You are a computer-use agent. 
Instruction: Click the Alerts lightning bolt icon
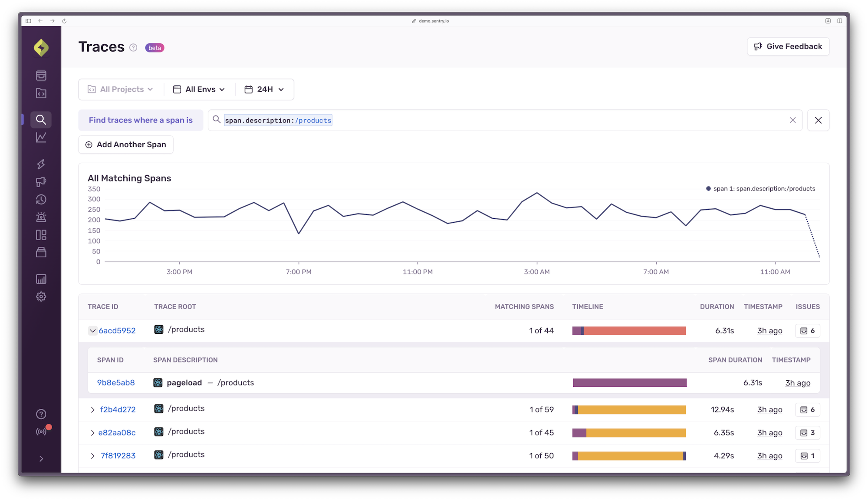(x=40, y=163)
